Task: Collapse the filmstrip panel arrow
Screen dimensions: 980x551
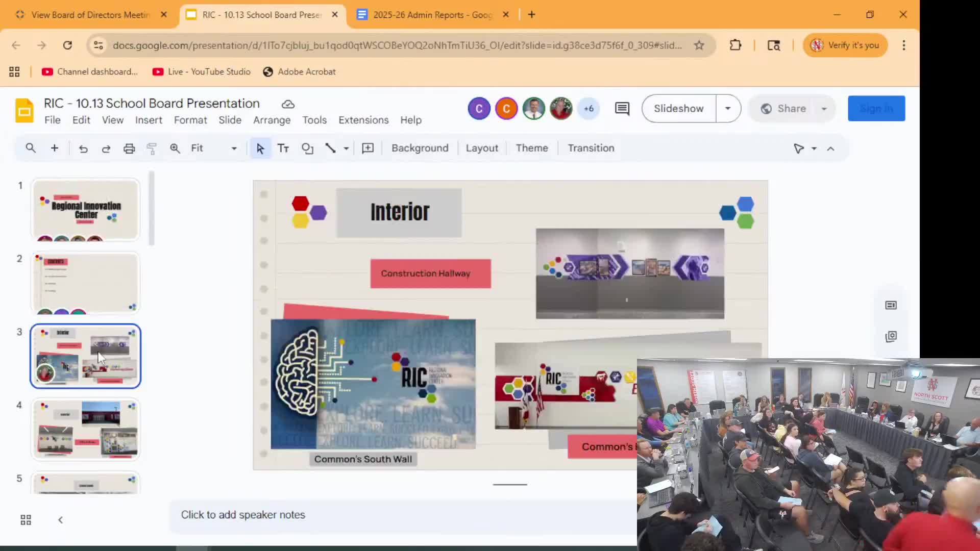Action: click(60, 520)
